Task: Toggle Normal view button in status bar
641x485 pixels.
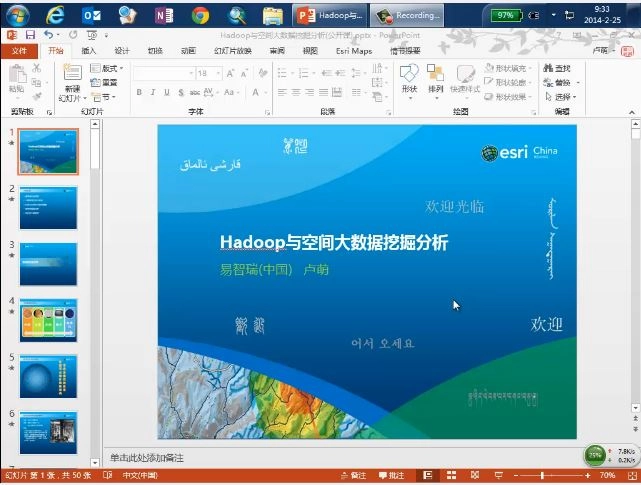Action: [x=428, y=475]
